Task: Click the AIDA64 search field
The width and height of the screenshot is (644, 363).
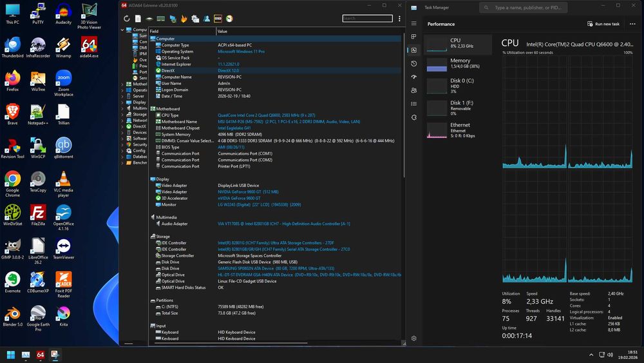Action: click(367, 19)
